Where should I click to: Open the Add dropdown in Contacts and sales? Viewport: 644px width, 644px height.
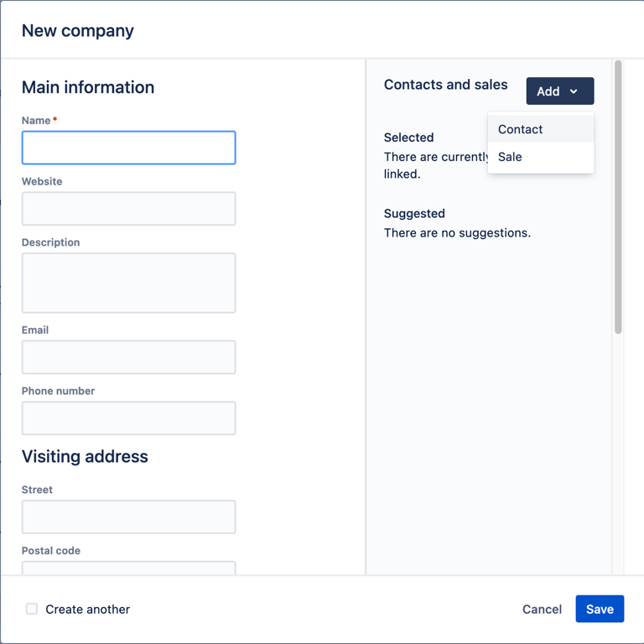pyautogui.click(x=559, y=91)
